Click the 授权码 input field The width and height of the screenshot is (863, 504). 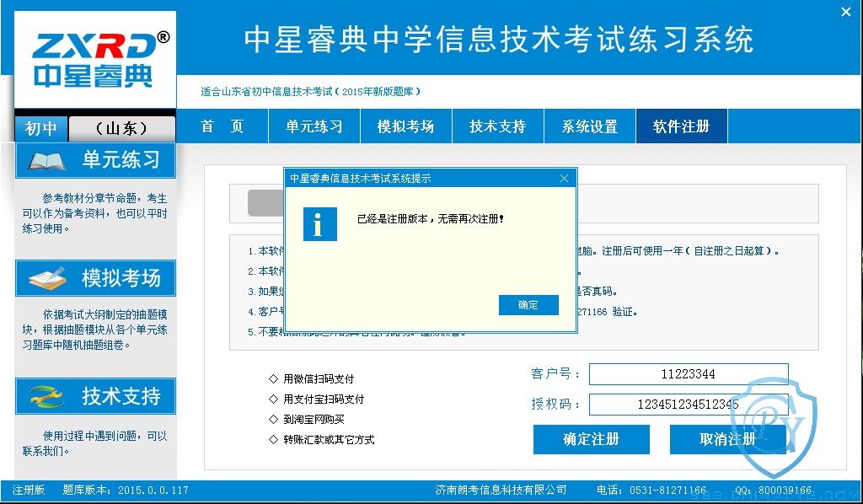(x=688, y=405)
